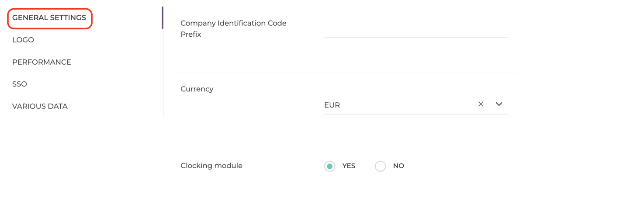
Task: Go to the PERFORMANCE section
Action: click(42, 62)
